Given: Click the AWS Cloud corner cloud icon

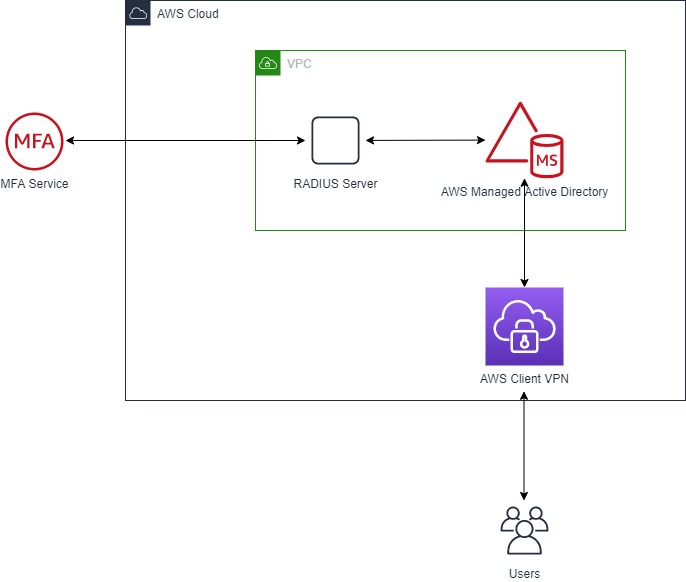Looking at the screenshot, I should (x=138, y=13).
